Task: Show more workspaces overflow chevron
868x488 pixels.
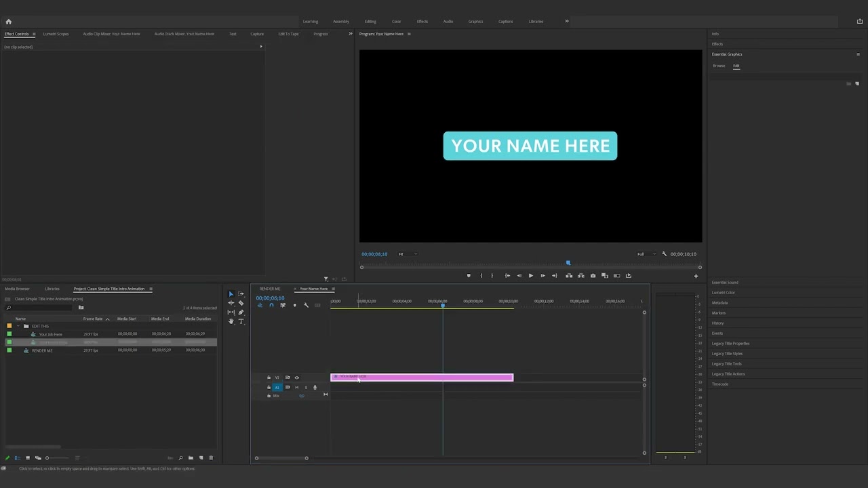Action: (x=567, y=21)
